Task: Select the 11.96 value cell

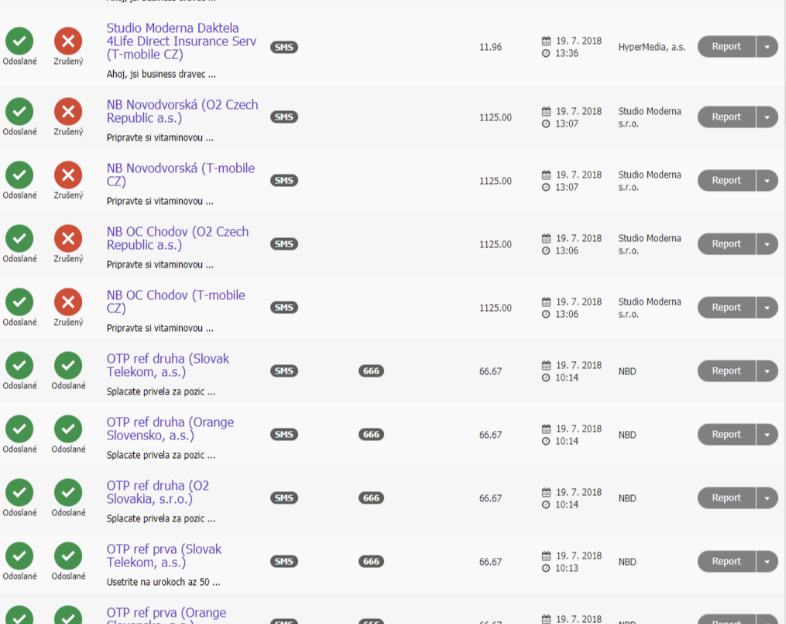Action: coord(490,47)
